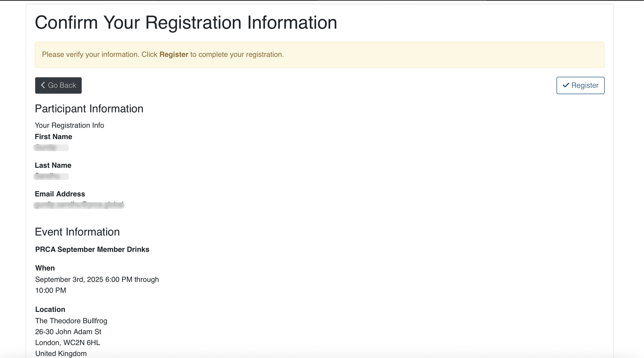Image resolution: width=644 pixels, height=358 pixels.
Task: Click the left chevron icon in Go Back
Action: pyautogui.click(x=43, y=85)
